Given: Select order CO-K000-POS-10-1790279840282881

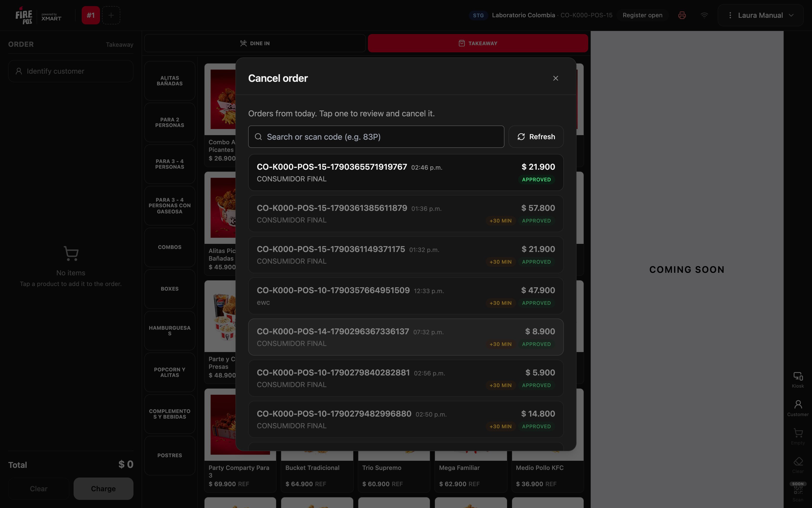Looking at the screenshot, I should (406, 378).
